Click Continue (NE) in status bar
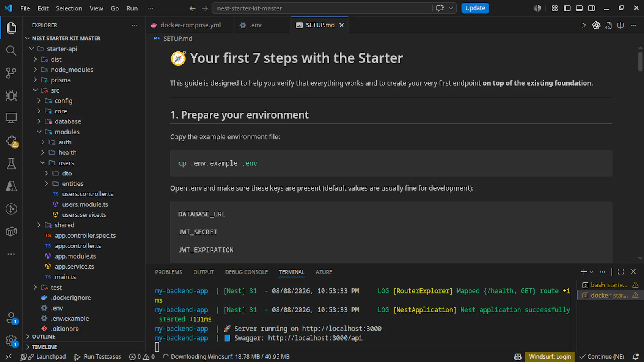644x362 pixels. [x=602, y=357]
